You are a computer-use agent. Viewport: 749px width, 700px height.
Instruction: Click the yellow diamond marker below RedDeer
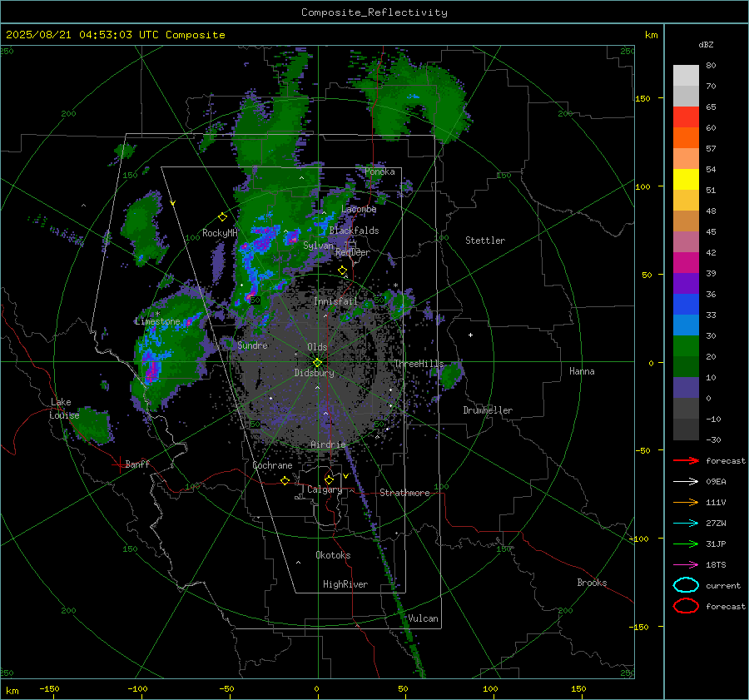coord(342,271)
